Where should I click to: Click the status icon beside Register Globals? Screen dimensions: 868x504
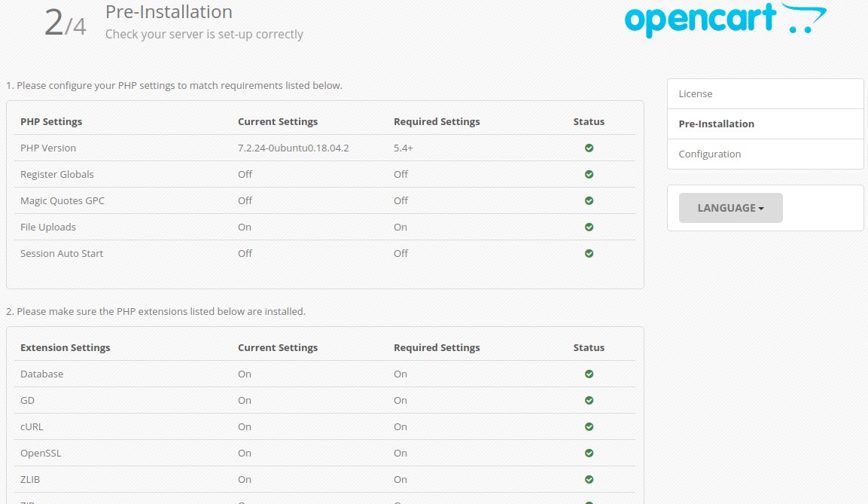click(589, 174)
